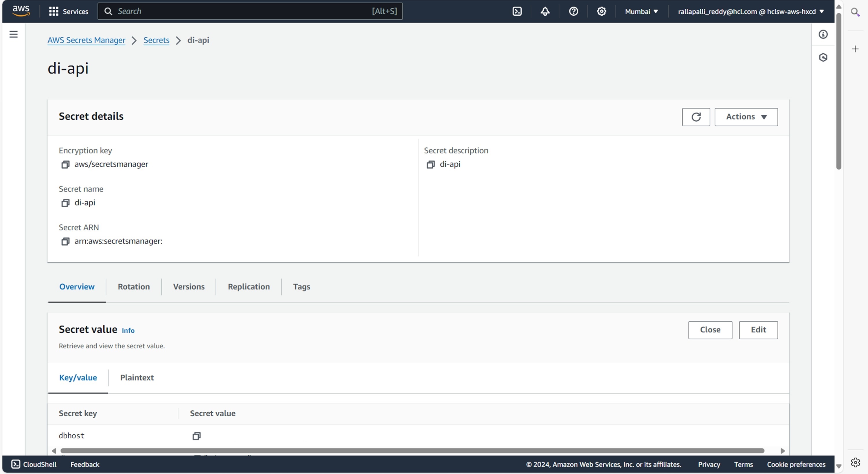Copy the dbhost secret value
This screenshot has height=474, width=868.
click(196, 436)
